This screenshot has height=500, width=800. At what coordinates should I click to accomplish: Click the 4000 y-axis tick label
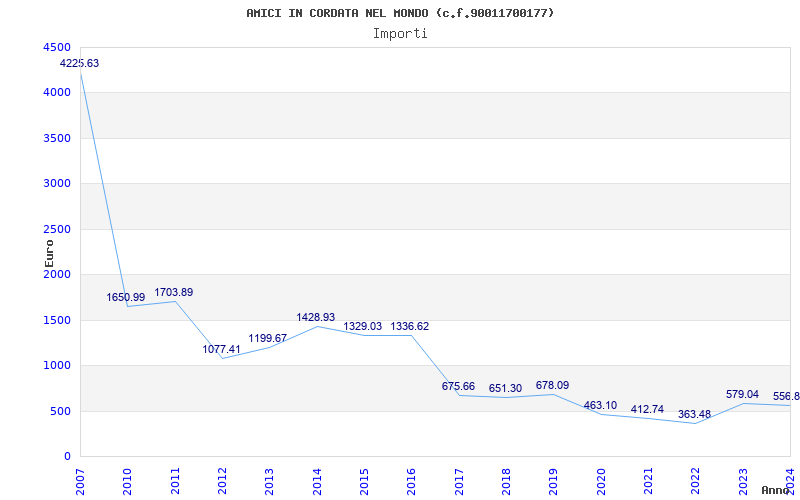(x=58, y=93)
